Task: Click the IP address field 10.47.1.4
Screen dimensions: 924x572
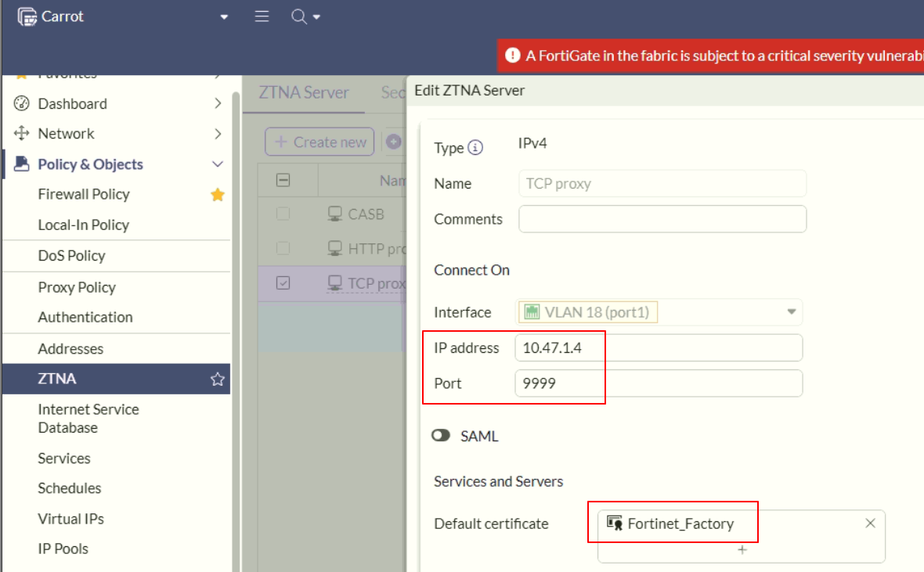Action: coord(659,347)
